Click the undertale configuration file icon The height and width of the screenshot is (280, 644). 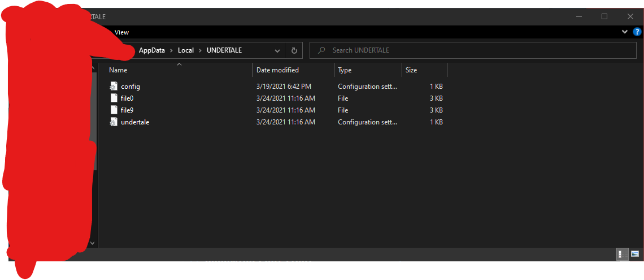click(114, 122)
